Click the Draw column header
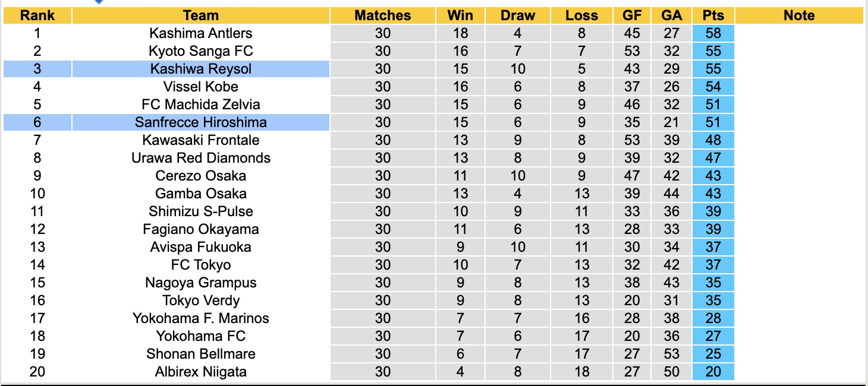 tap(518, 15)
